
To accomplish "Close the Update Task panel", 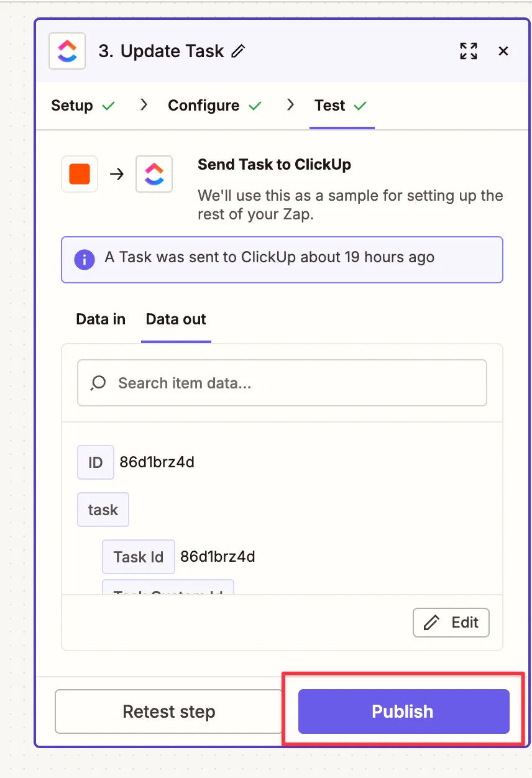I will tap(503, 51).
